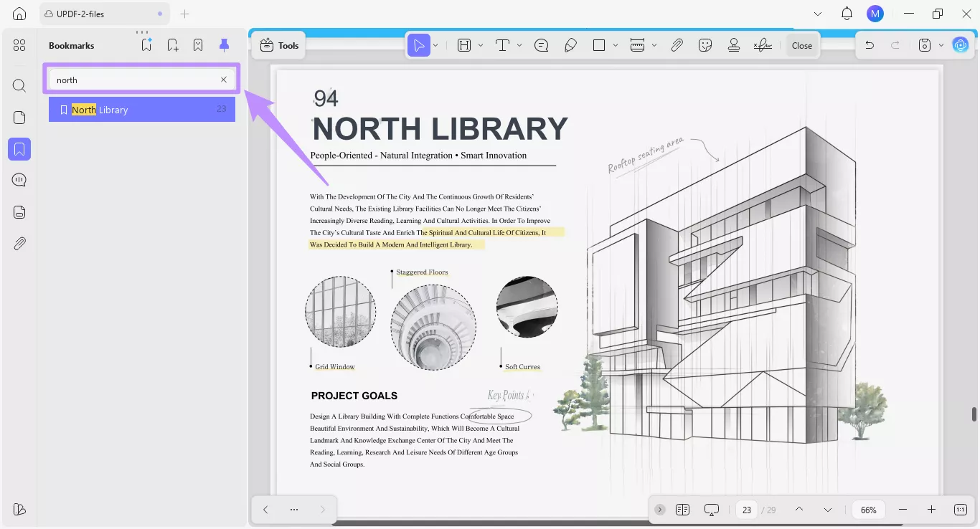The width and height of the screenshot is (980, 529).
Task: Start presentation slideshow mode
Action: (711, 510)
